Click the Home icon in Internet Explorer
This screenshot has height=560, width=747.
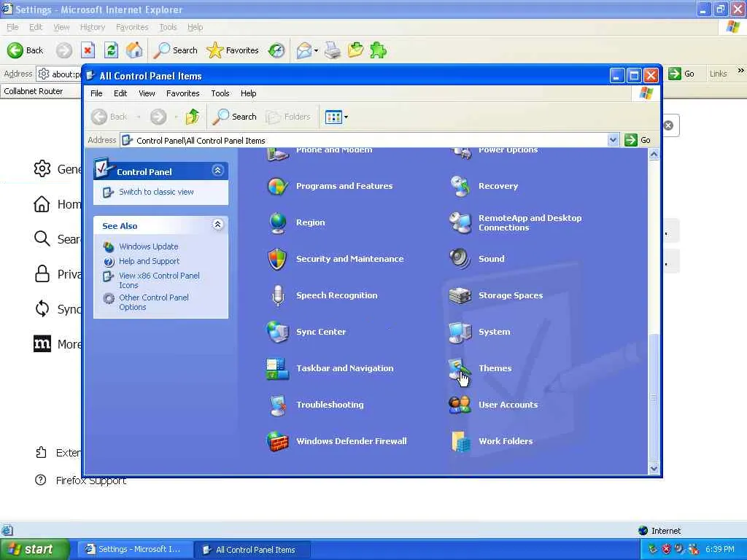(134, 50)
